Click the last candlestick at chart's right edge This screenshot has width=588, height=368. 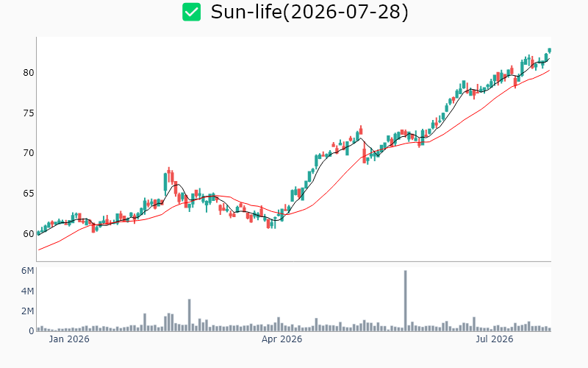coord(550,50)
